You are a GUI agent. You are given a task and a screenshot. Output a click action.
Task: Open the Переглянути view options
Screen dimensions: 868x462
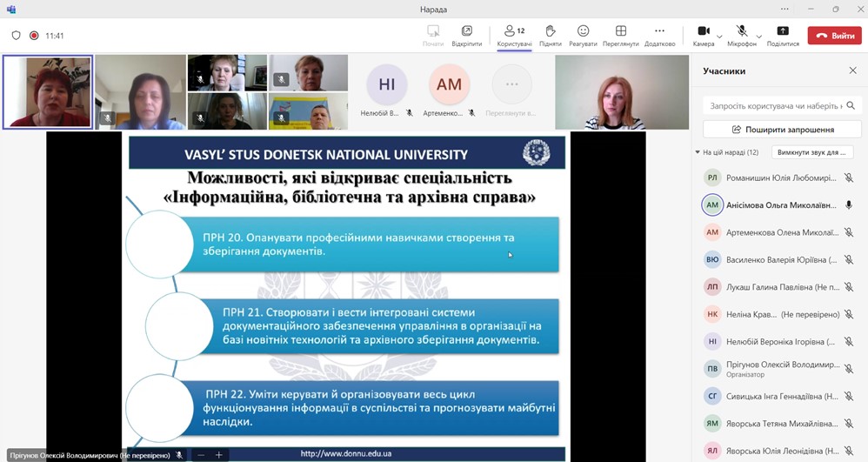pos(620,36)
